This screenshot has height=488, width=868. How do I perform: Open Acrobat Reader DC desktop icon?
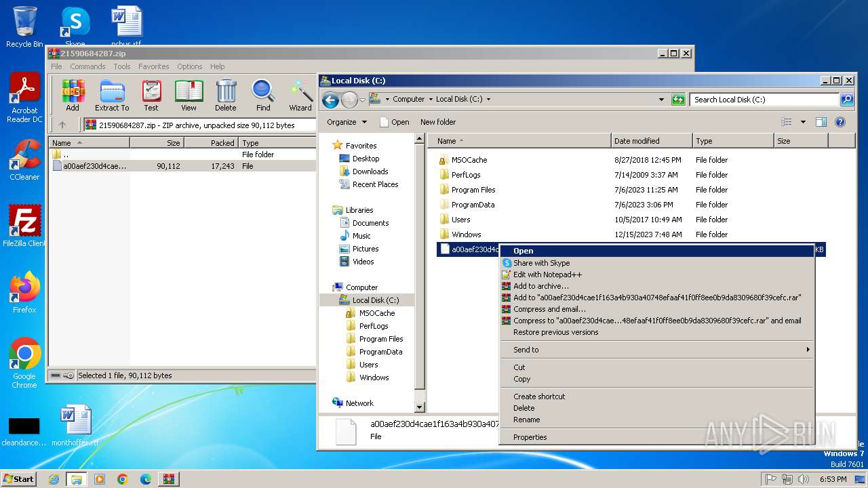coord(24,99)
